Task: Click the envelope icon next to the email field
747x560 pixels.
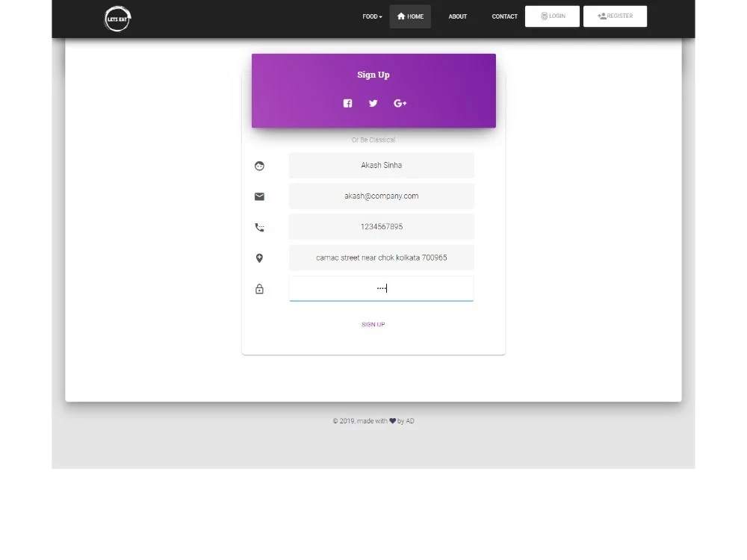Action: (x=259, y=196)
